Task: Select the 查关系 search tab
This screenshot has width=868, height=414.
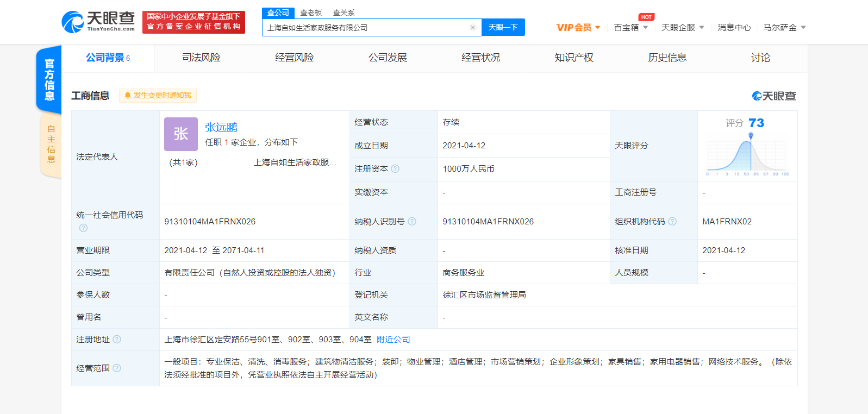Action: [344, 12]
